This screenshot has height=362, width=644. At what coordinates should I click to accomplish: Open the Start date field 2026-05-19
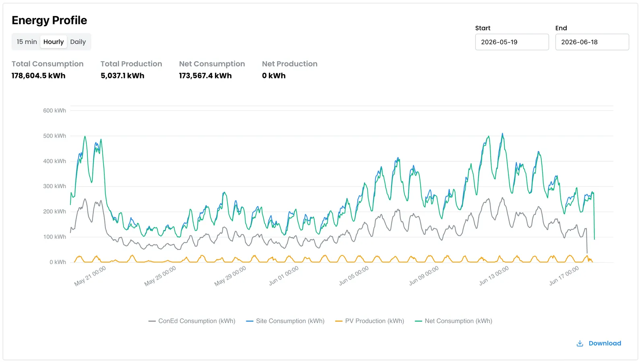click(512, 42)
